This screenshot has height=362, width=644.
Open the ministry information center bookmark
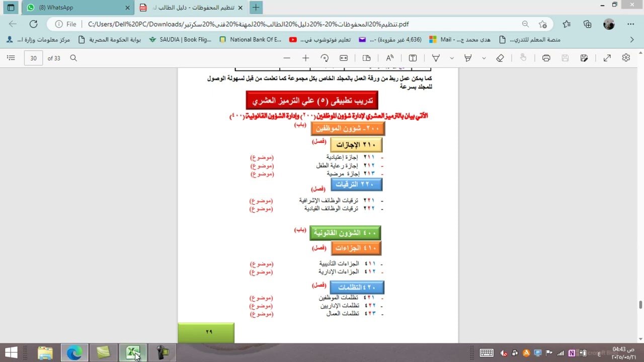38,39
